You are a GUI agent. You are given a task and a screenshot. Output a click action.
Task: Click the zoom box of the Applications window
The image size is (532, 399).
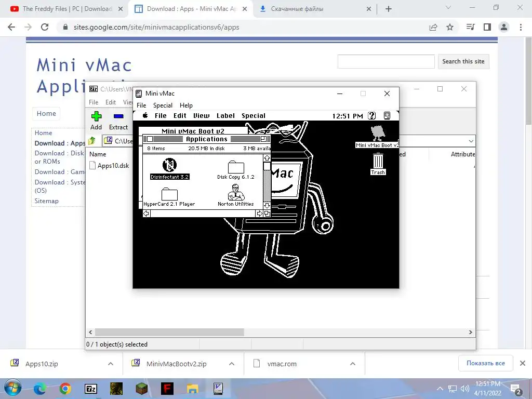pyautogui.click(x=263, y=139)
